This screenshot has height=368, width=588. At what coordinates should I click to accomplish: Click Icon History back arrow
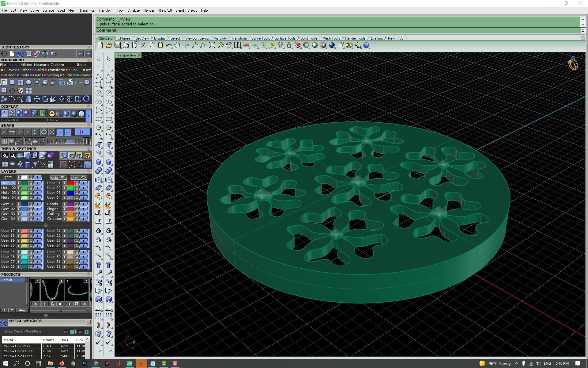coord(80,54)
